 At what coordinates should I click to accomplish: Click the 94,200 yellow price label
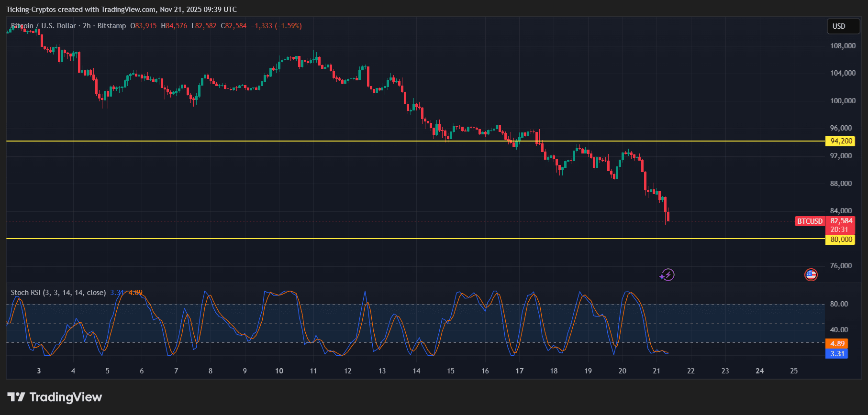click(841, 141)
